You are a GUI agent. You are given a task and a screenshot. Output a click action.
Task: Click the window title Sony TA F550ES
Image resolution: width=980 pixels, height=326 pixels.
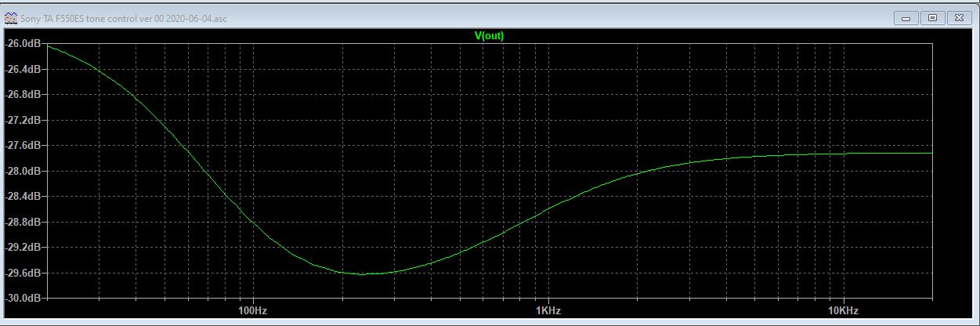click(x=123, y=18)
